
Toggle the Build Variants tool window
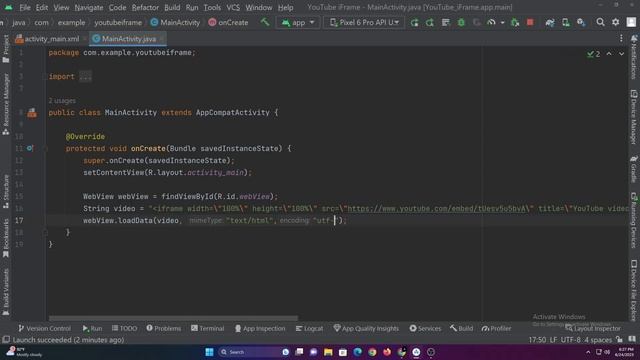pyautogui.click(x=6, y=292)
